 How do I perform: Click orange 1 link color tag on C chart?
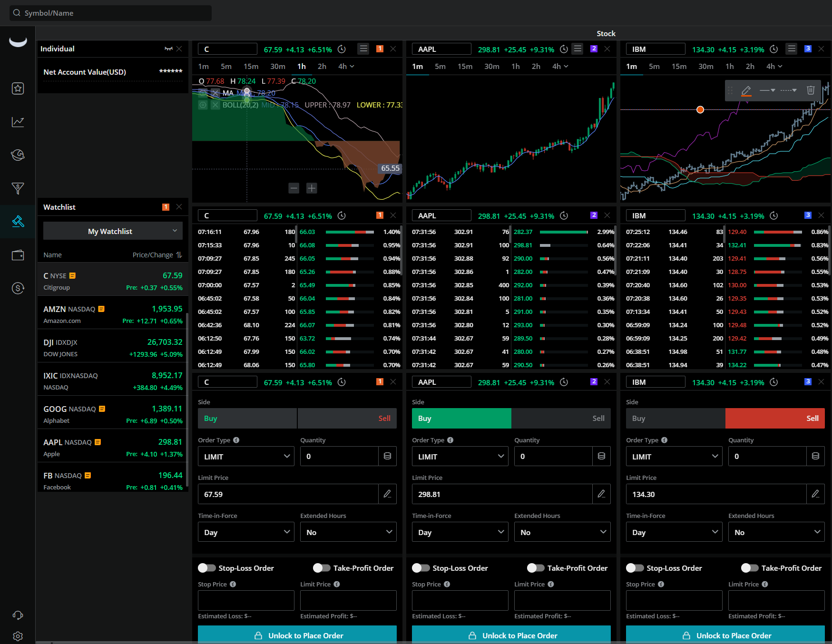[380, 49]
